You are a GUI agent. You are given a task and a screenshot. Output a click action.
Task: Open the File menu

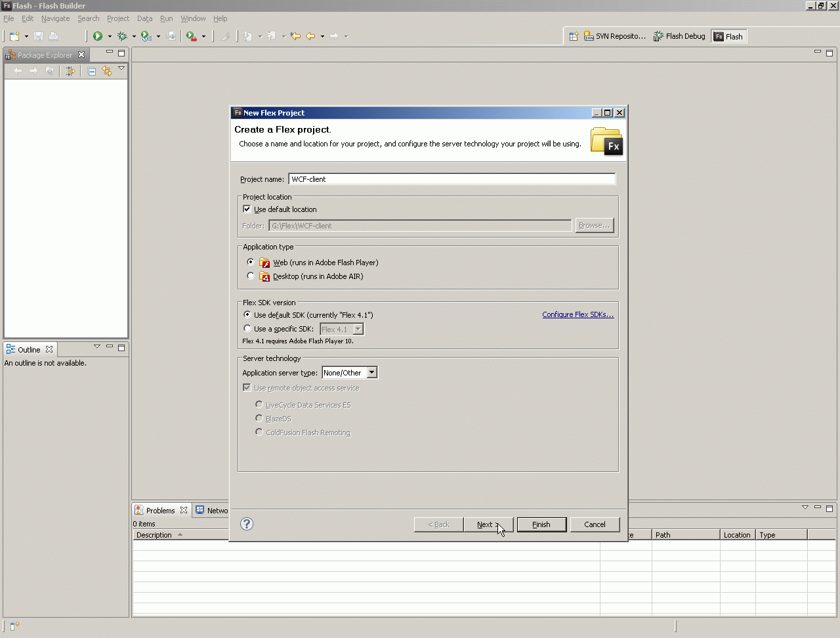(9, 18)
